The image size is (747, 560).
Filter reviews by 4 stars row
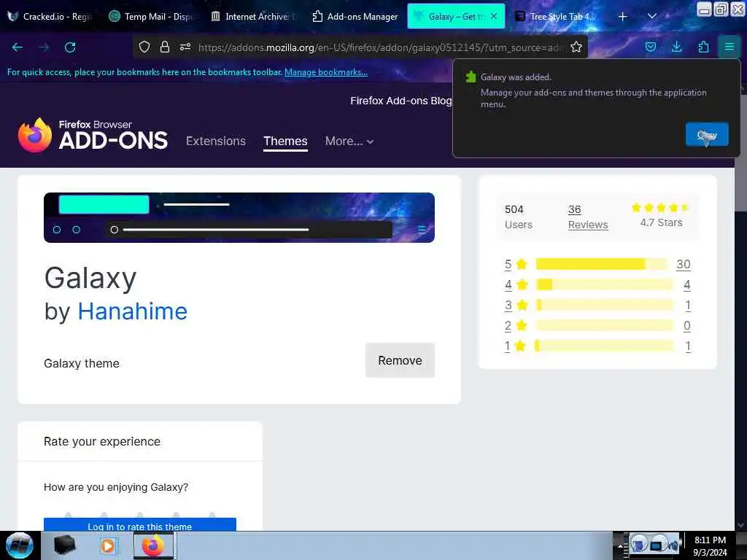597,285
